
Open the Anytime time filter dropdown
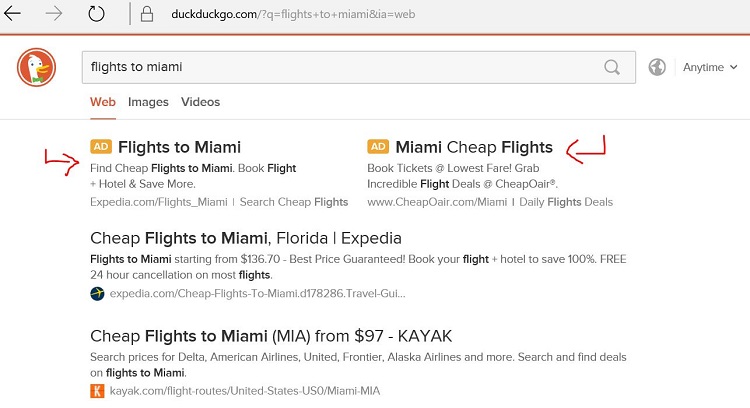(709, 67)
